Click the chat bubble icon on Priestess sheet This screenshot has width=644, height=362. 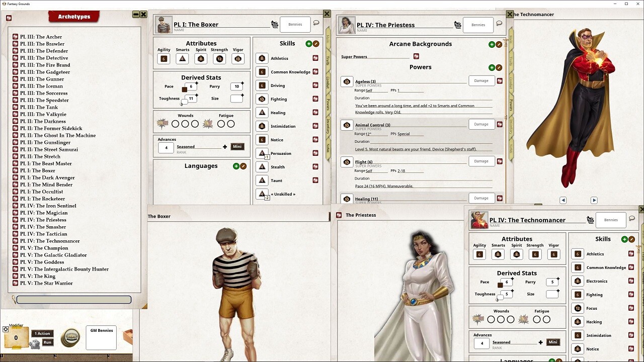pos(499,23)
